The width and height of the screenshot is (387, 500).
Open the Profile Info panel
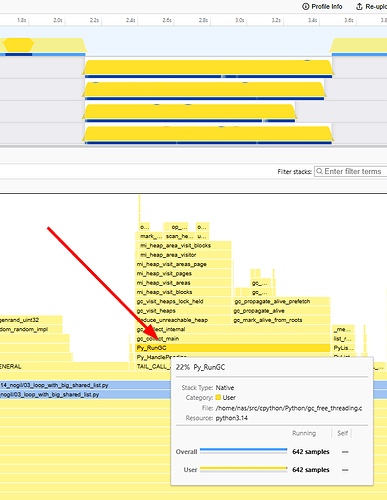click(322, 6)
